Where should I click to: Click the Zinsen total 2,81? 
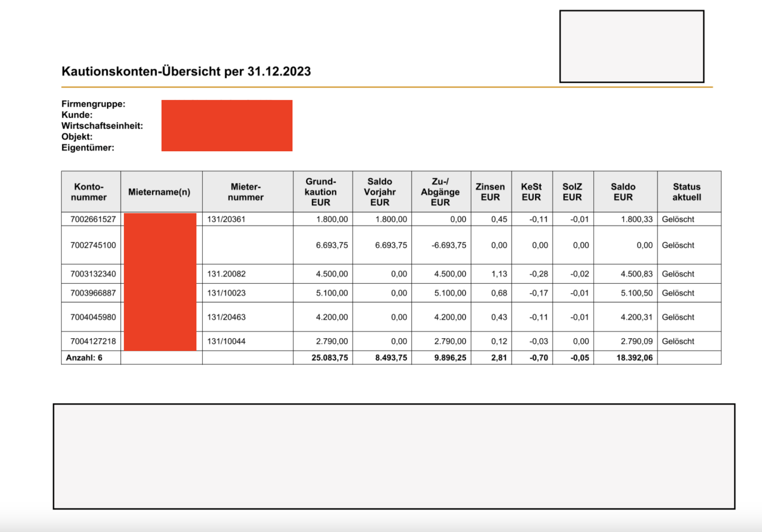pyautogui.click(x=499, y=358)
